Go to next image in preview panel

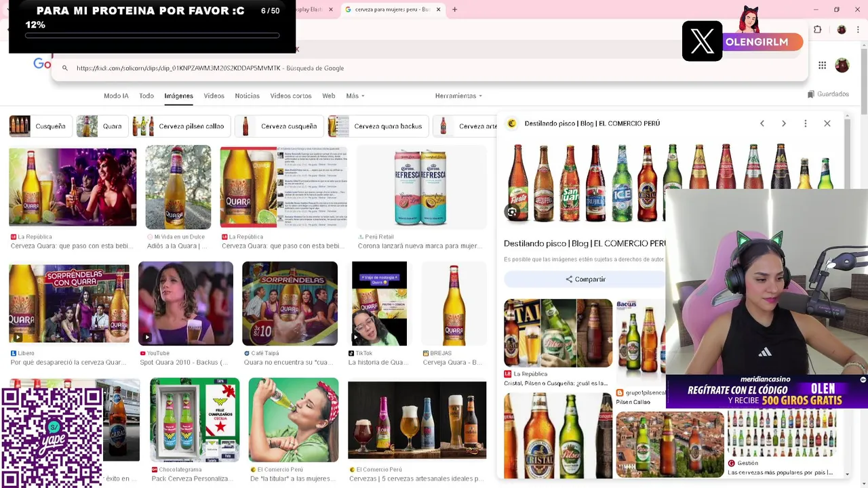tap(784, 123)
